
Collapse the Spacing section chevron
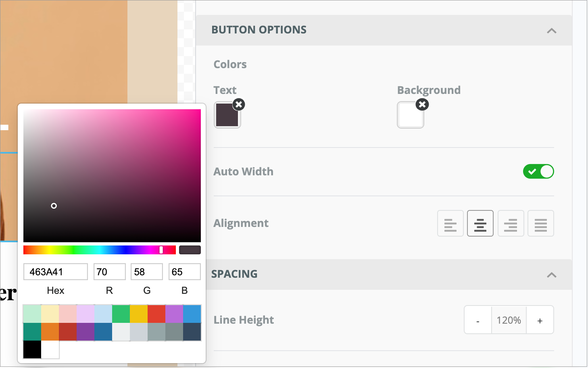(551, 275)
